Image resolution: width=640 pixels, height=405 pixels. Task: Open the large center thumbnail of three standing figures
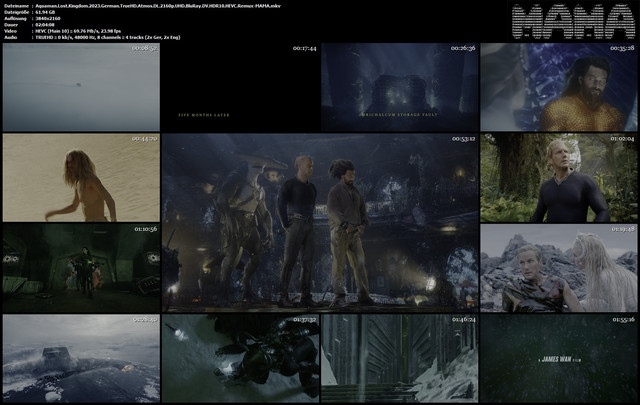click(x=320, y=223)
